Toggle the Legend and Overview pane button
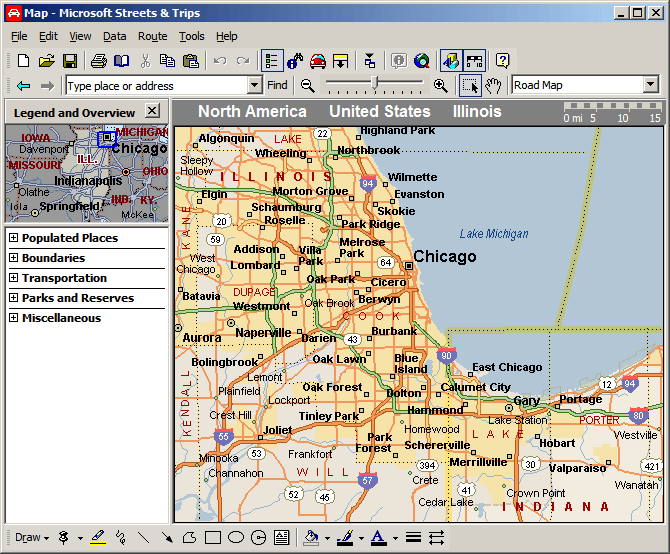 tap(272, 61)
